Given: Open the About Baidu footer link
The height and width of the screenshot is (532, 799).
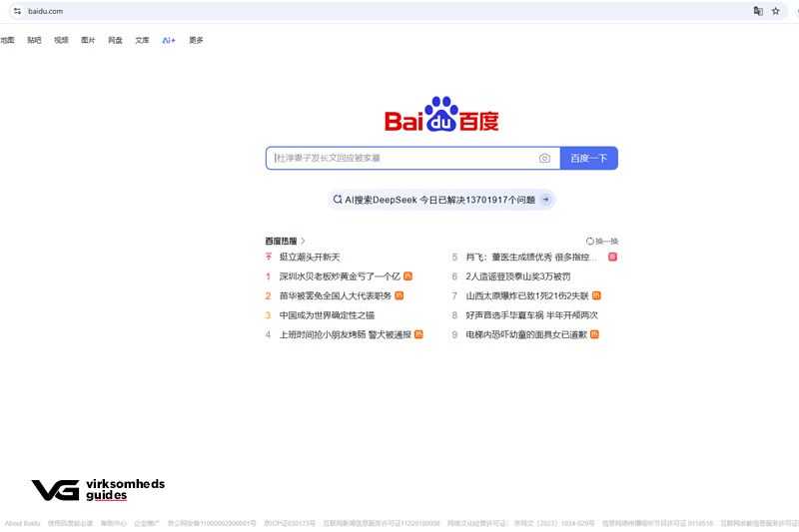Looking at the screenshot, I should (x=22, y=523).
